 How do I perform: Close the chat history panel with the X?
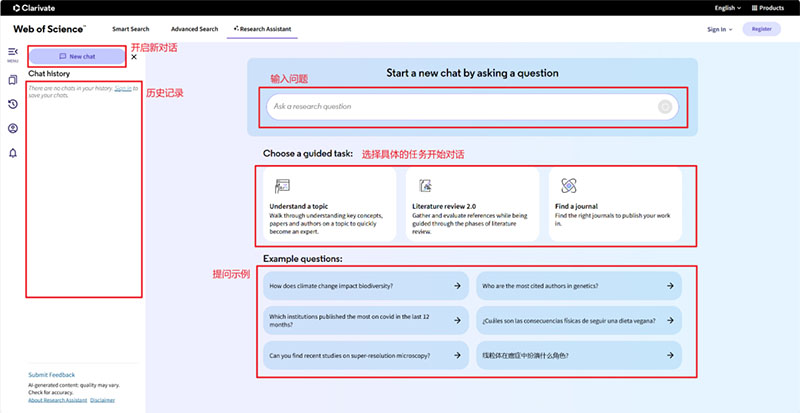pyautogui.click(x=134, y=57)
